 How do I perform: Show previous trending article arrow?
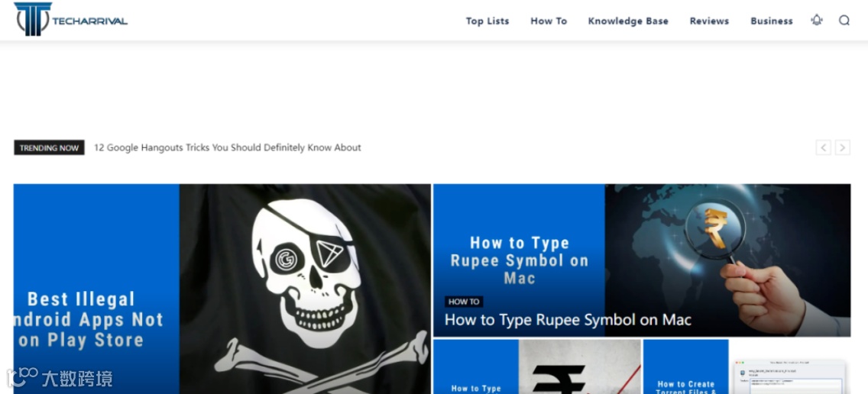[823, 147]
